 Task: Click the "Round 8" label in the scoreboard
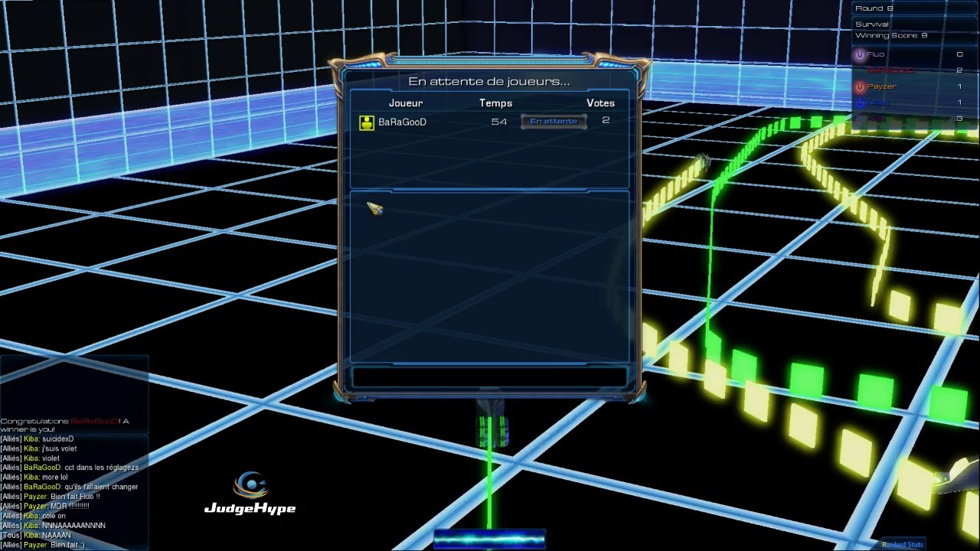pyautogui.click(x=874, y=8)
